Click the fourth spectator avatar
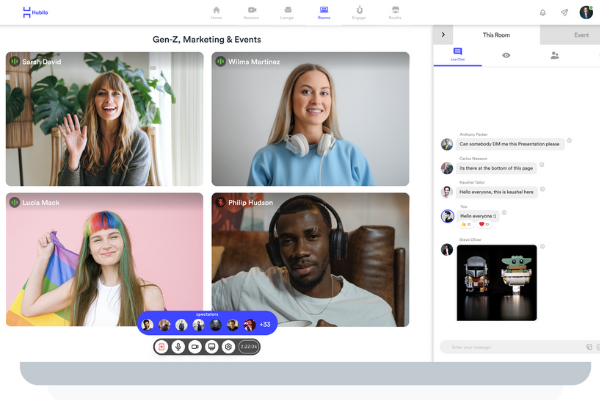This screenshot has height=400, width=600. (x=198, y=325)
